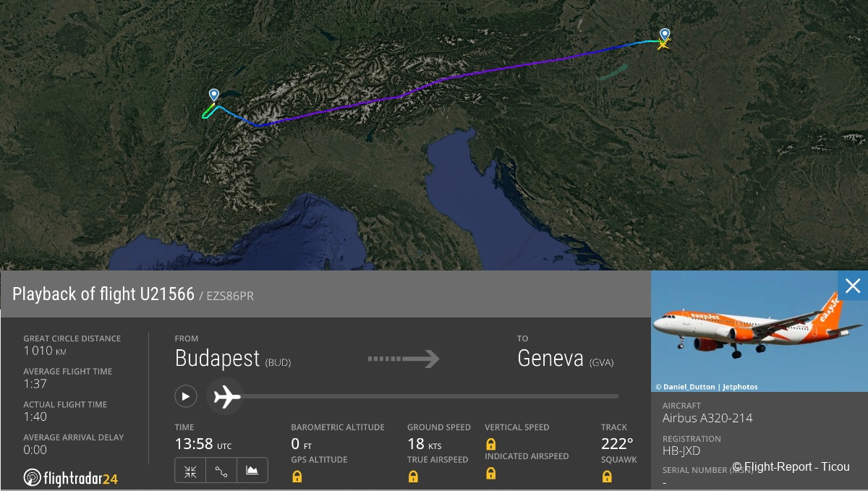
Task: Click the vertical speed lock icon
Action: point(490,443)
